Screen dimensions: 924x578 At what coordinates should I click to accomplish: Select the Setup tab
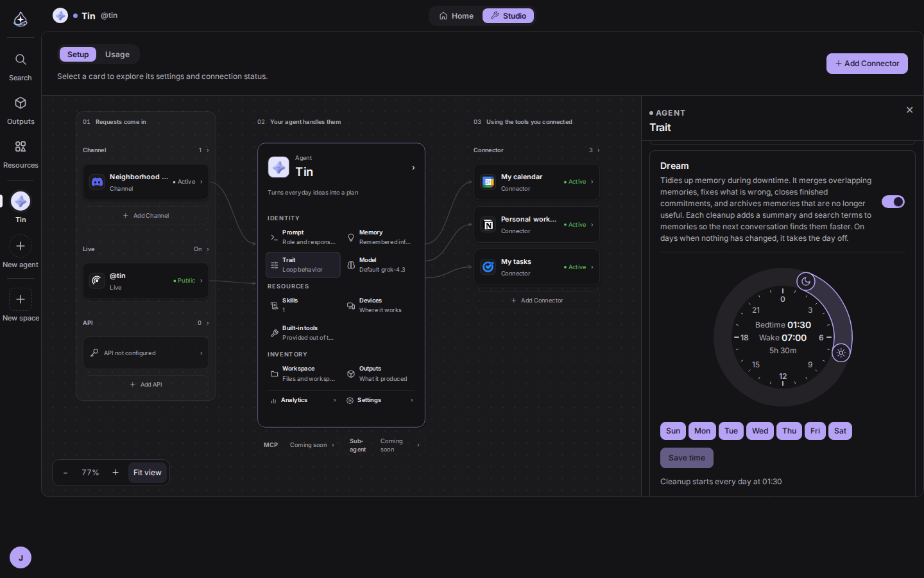click(78, 55)
